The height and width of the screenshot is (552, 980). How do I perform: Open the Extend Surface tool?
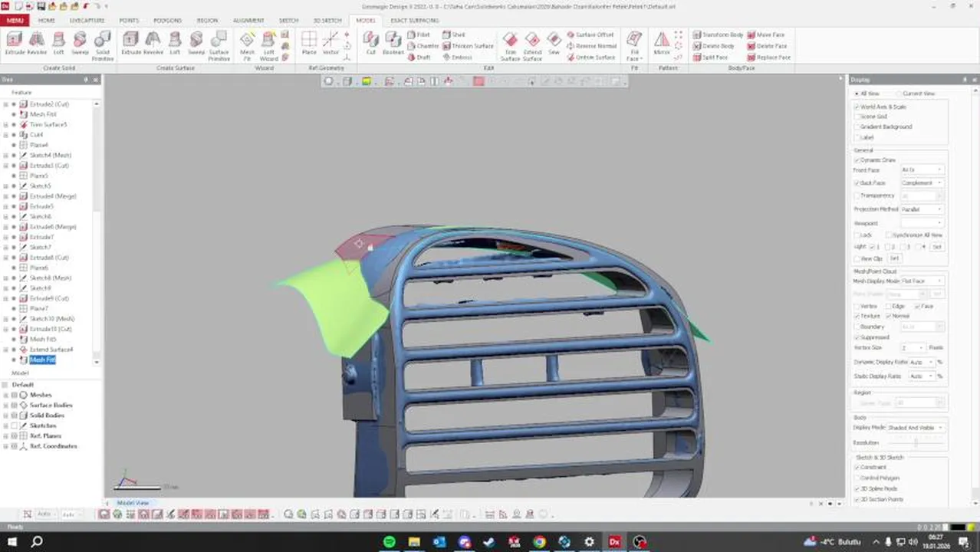(x=532, y=46)
